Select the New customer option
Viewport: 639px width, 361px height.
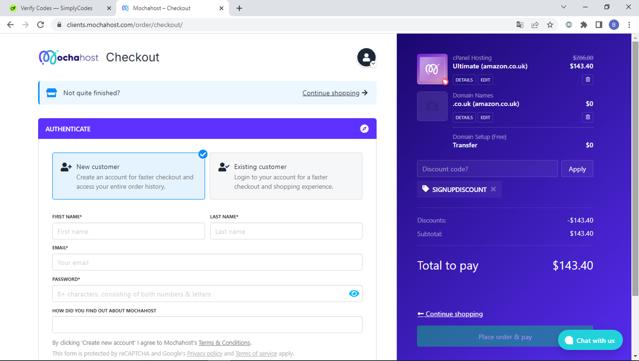coord(128,176)
